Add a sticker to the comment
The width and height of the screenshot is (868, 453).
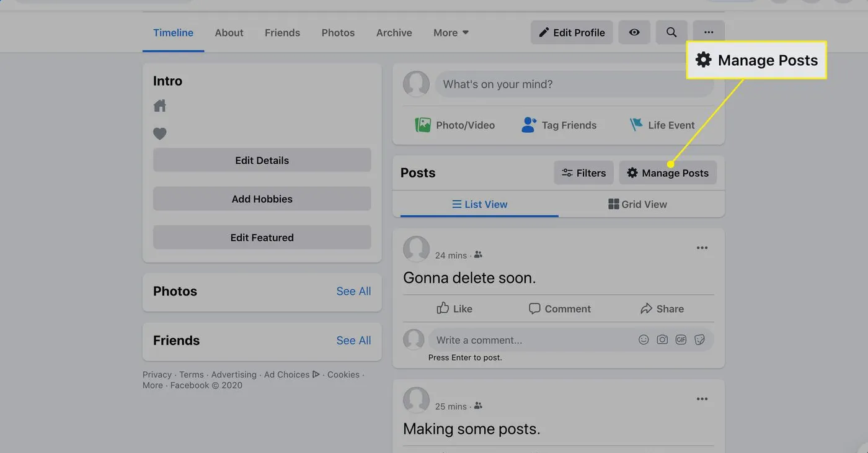pyautogui.click(x=699, y=339)
